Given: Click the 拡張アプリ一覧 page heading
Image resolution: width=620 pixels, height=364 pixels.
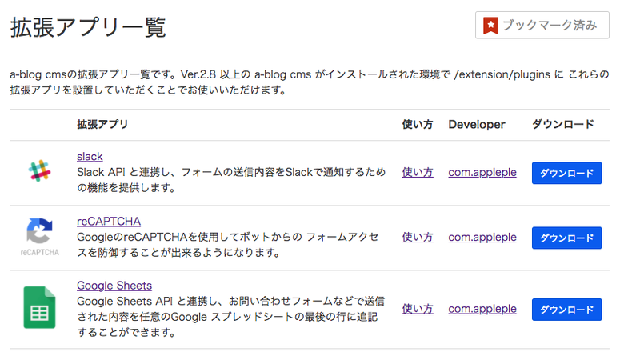Looking at the screenshot, I should point(88,27).
